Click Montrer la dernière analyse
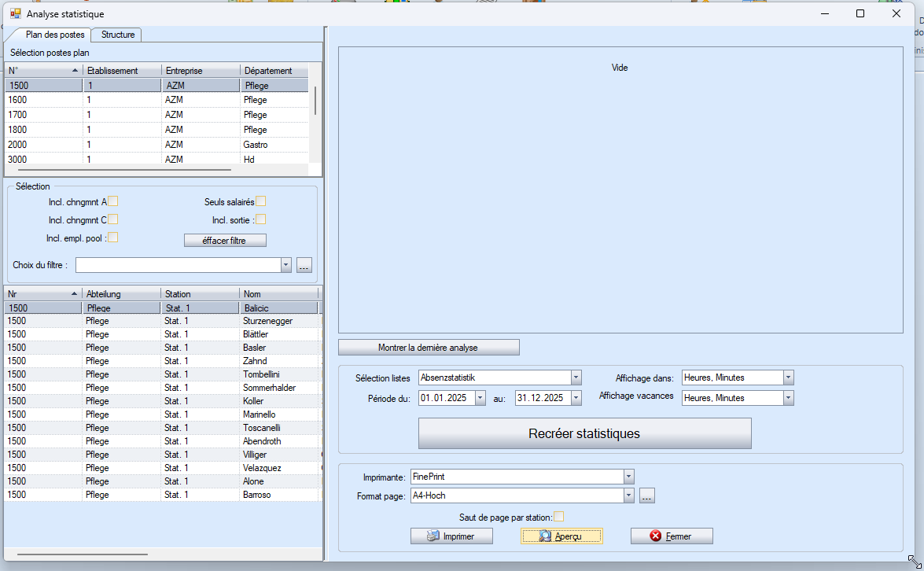 tap(429, 348)
